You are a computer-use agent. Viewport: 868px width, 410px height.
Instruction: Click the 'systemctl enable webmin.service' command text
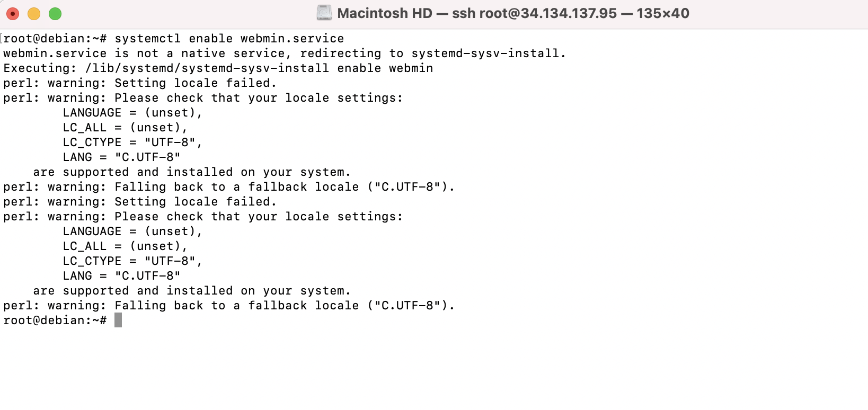click(229, 39)
